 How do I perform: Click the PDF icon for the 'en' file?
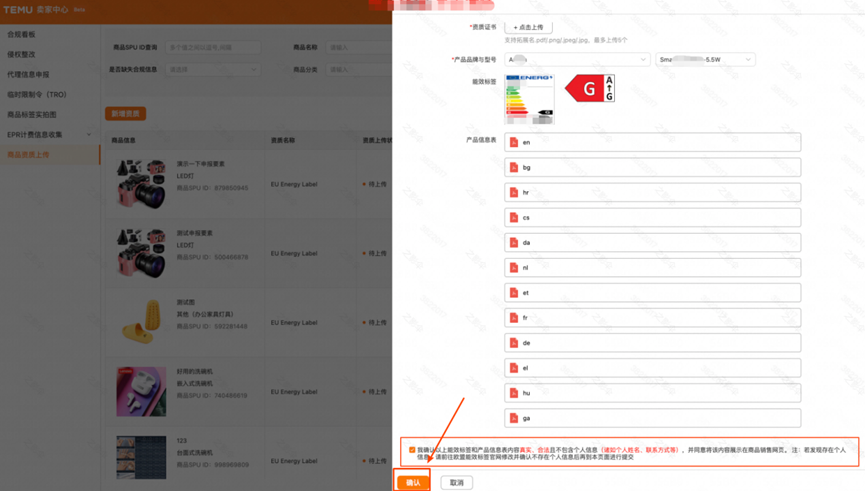[514, 142]
